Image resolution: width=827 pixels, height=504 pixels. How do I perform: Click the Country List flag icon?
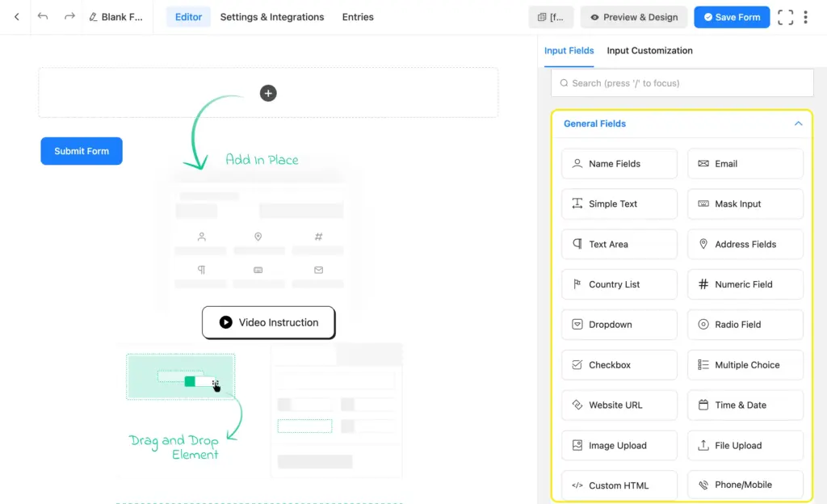point(577,284)
